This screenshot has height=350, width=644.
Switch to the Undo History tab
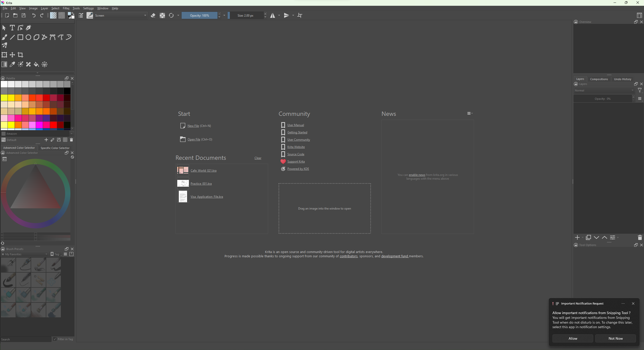click(622, 79)
